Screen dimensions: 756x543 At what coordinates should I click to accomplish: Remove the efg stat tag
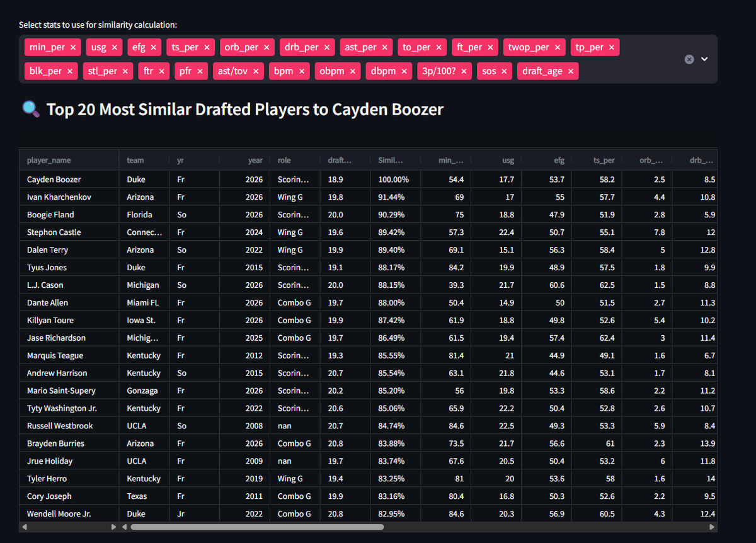153,47
